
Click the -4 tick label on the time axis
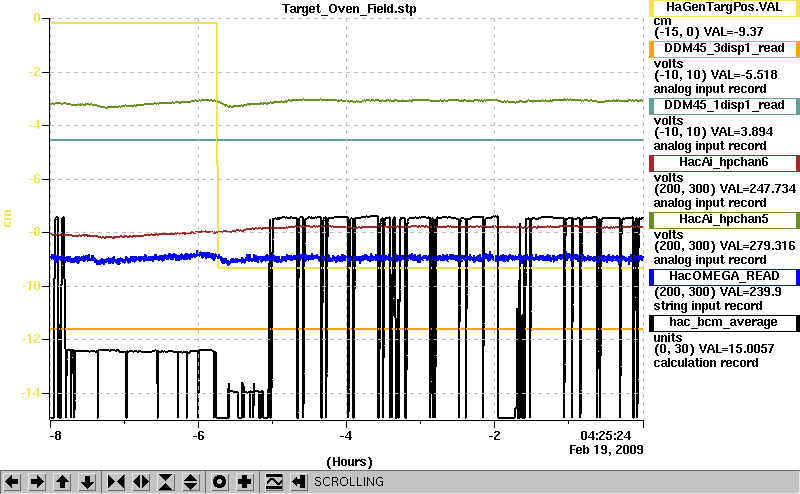pos(346,436)
